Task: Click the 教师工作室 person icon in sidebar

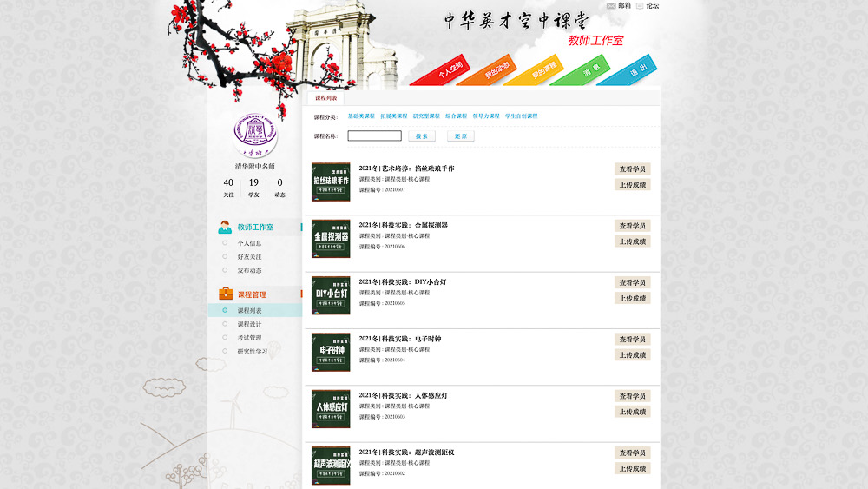Action: pos(225,227)
